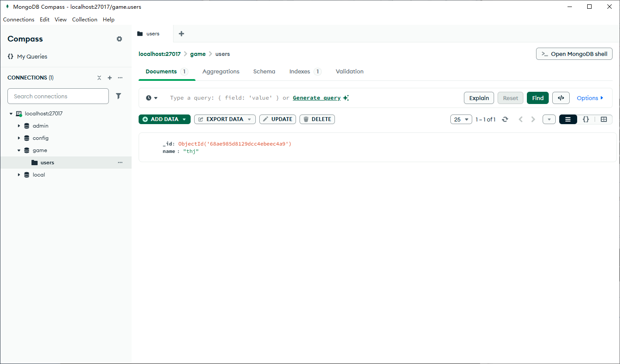Collapse the game database

pyautogui.click(x=19, y=150)
